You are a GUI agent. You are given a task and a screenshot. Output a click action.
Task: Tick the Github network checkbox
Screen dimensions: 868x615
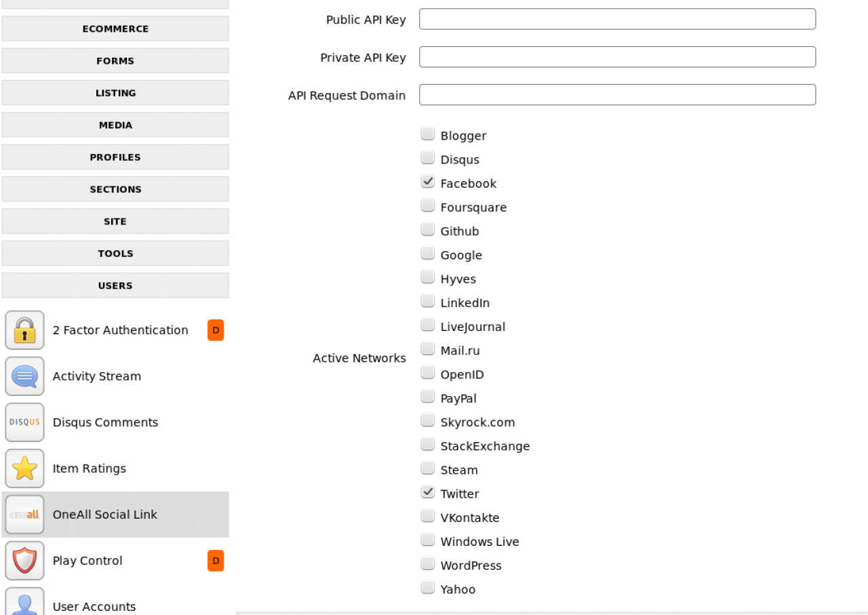[427, 230]
